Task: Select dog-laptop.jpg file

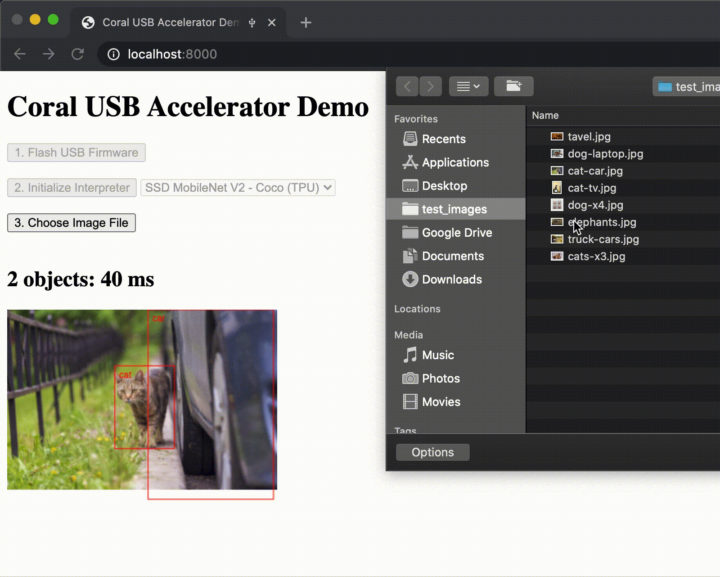Action: pos(623,154)
